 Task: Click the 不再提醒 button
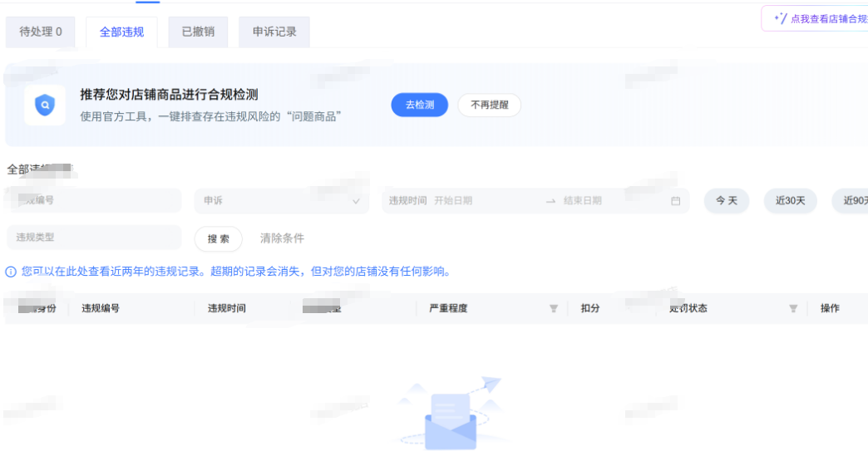coord(490,105)
